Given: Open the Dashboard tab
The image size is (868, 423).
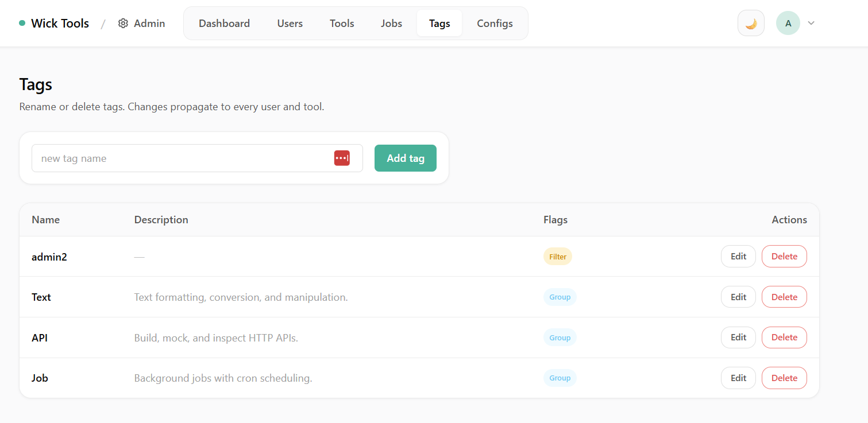Looking at the screenshot, I should [224, 24].
